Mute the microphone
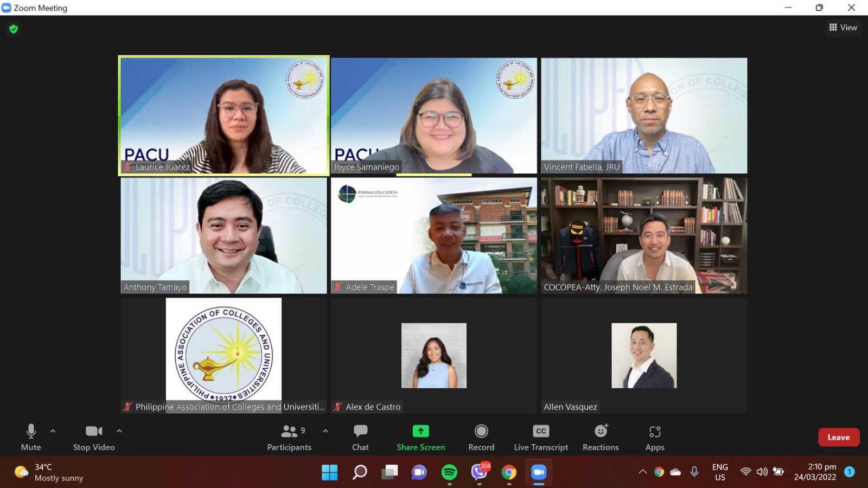The image size is (868, 488). [31, 437]
